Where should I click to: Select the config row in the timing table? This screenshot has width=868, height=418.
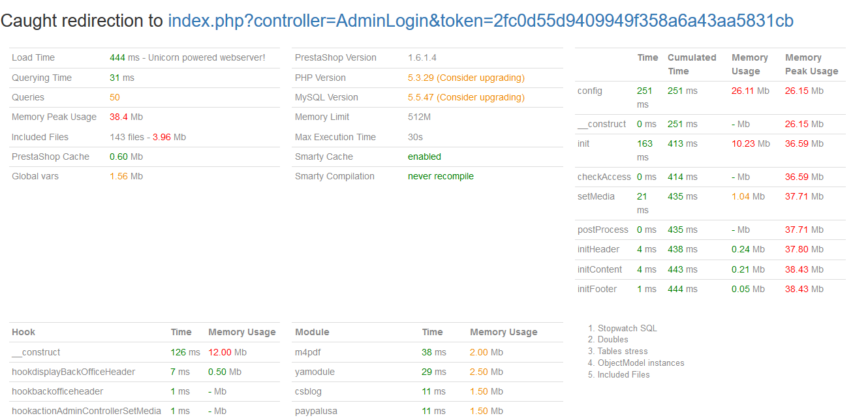(x=590, y=91)
